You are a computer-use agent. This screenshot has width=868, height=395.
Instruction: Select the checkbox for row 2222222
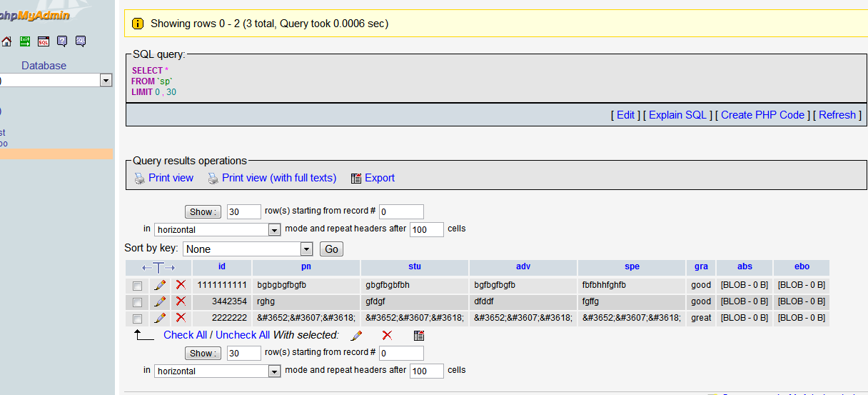pos(137,319)
